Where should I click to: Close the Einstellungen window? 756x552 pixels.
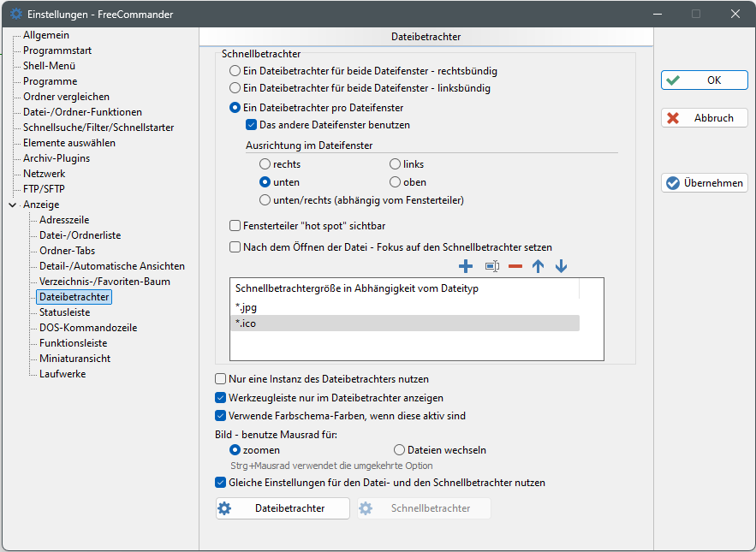pos(735,14)
